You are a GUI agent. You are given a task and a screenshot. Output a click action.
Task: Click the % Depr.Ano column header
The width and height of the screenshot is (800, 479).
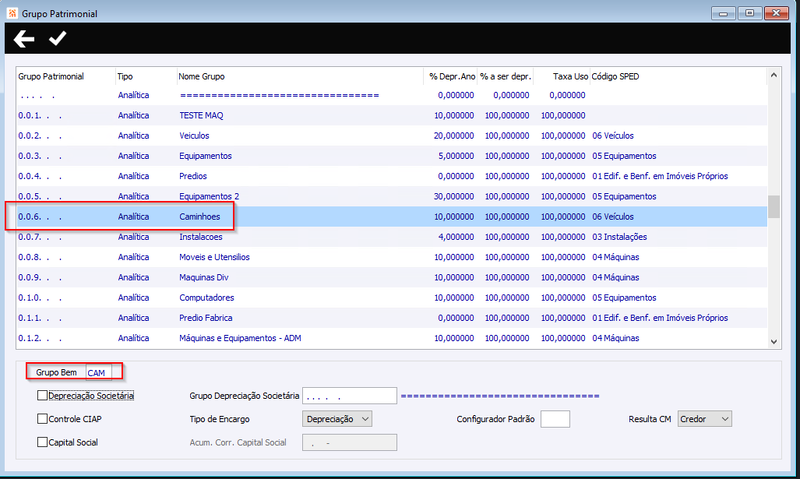(452, 77)
